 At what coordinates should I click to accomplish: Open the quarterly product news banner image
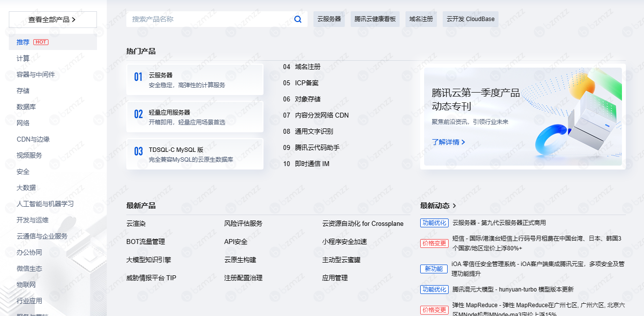pyautogui.click(x=523, y=117)
